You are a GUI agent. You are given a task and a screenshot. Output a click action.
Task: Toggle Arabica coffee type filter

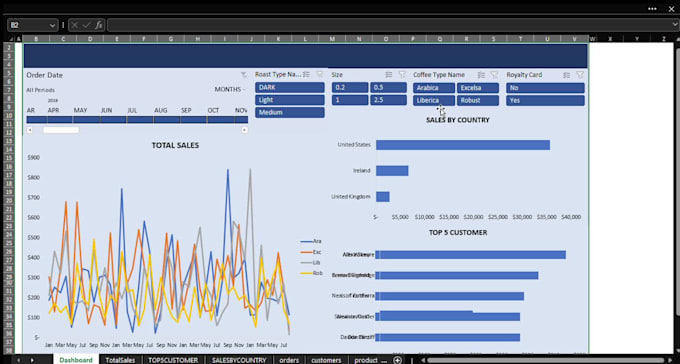(x=434, y=88)
